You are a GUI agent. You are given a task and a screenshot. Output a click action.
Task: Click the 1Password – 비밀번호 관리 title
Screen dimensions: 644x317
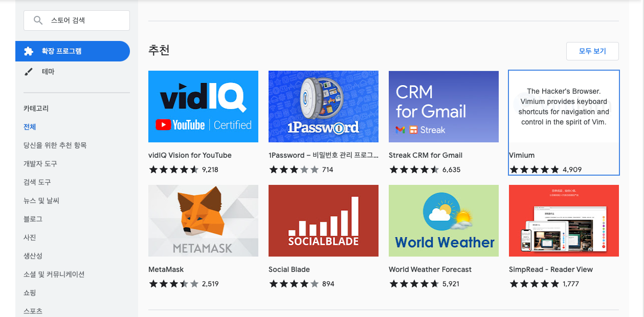click(323, 155)
